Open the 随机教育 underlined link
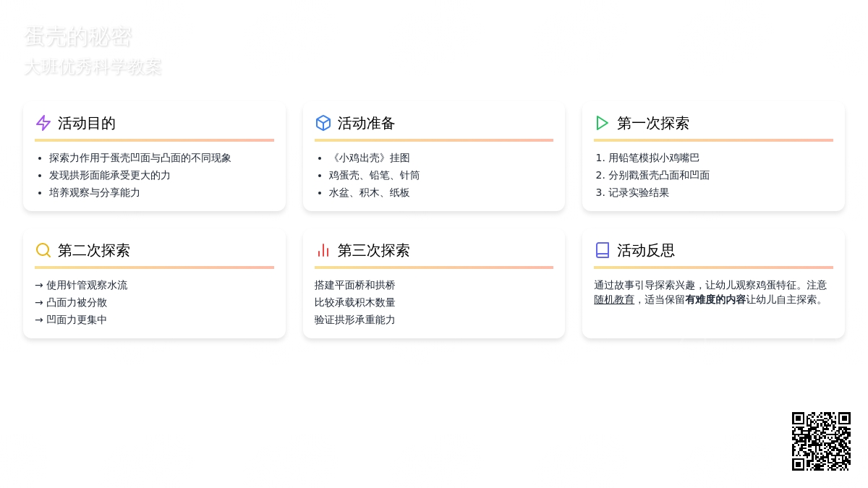This screenshot has height=488, width=868. tap(614, 299)
